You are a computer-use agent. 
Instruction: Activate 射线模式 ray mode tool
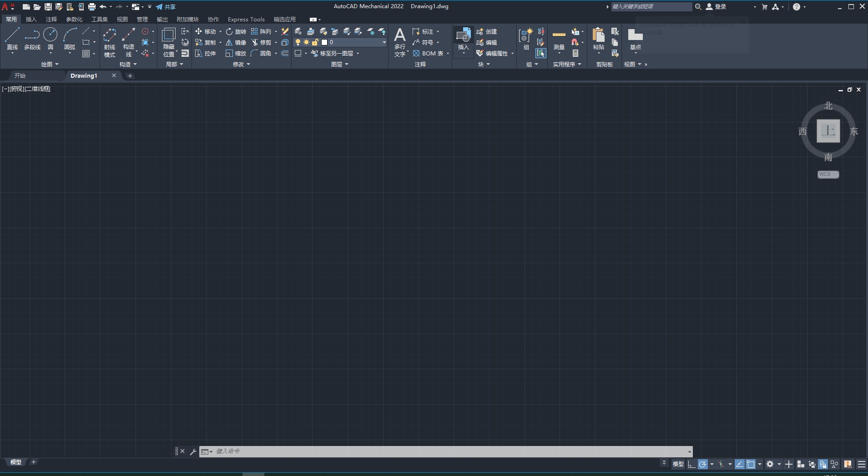pos(110,42)
